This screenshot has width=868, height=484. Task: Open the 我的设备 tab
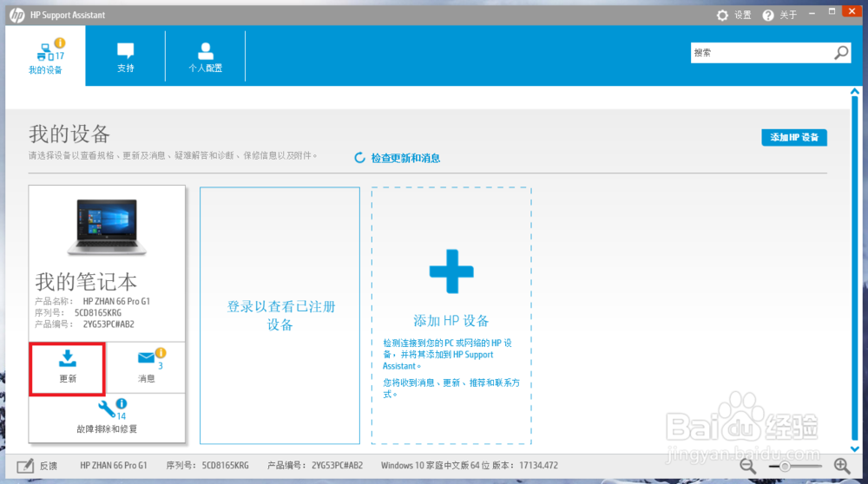(x=45, y=56)
